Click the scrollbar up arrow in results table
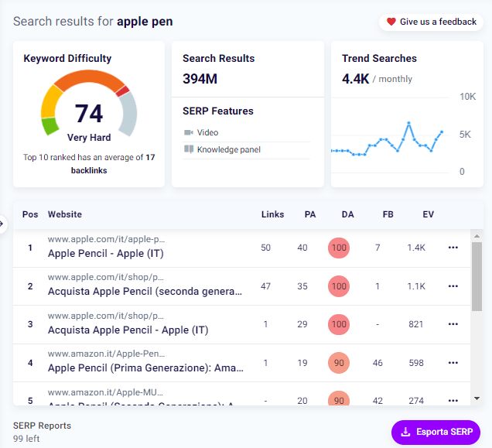The width and height of the screenshot is (492, 448). click(x=477, y=236)
